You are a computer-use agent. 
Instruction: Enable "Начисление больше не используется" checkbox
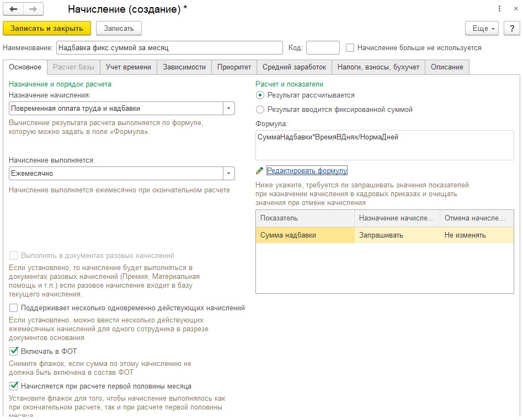tap(350, 47)
